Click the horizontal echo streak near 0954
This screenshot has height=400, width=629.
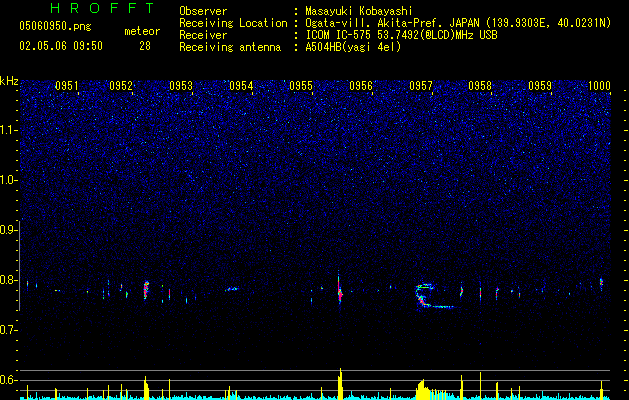click(231, 289)
